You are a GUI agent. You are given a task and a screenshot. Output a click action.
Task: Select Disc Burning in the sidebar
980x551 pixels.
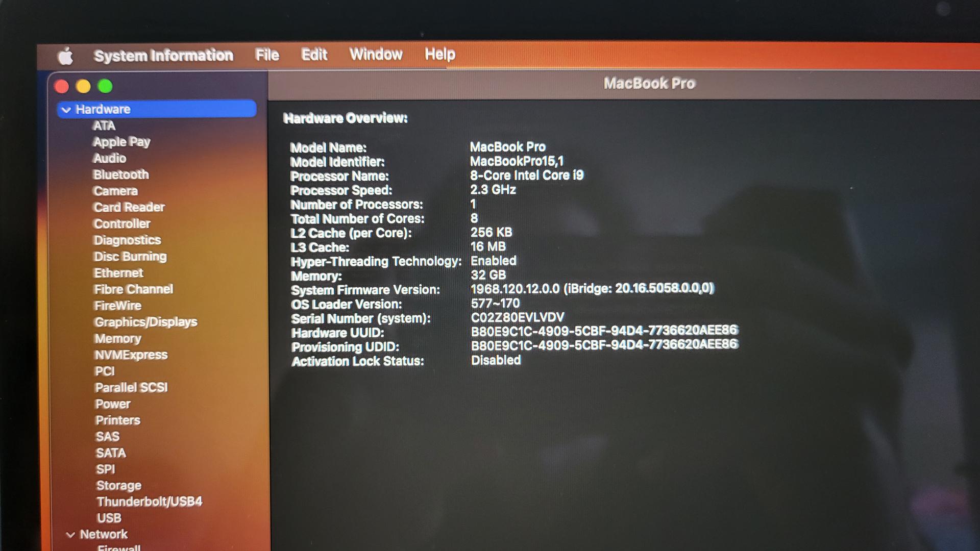[130, 256]
